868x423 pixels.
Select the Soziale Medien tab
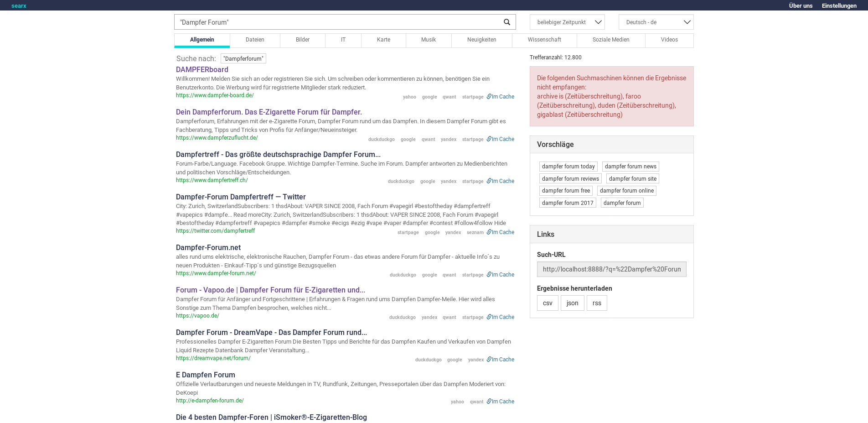click(610, 40)
